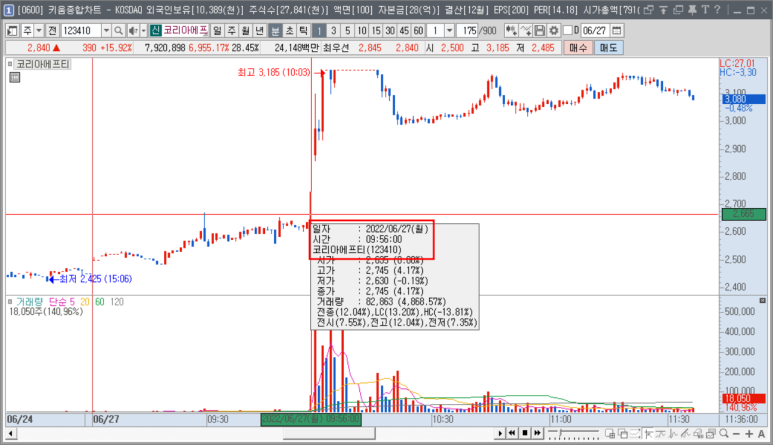The image size is (773, 445).
Task: Select the 초 second chart toggle
Action: click(x=289, y=31)
